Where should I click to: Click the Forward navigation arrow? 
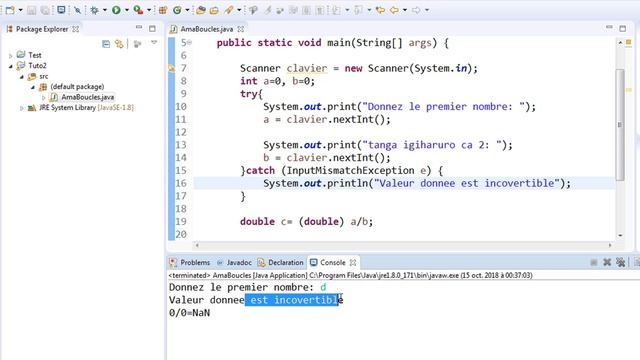(x=416, y=10)
